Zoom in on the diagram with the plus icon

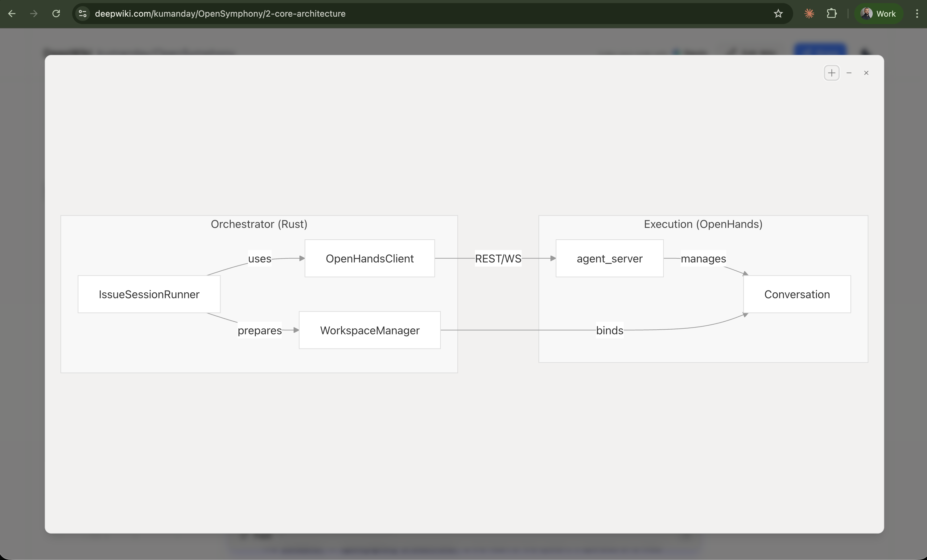tap(831, 72)
